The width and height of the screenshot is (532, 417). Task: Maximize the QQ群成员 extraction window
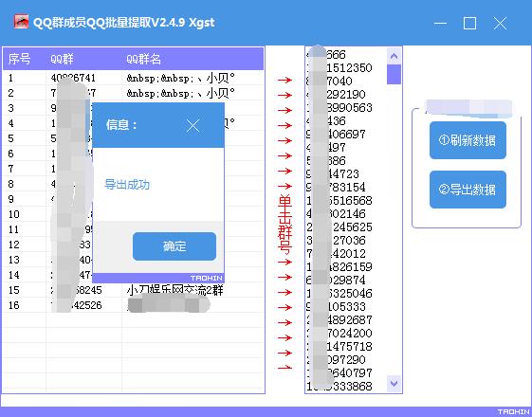[x=470, y=24]
